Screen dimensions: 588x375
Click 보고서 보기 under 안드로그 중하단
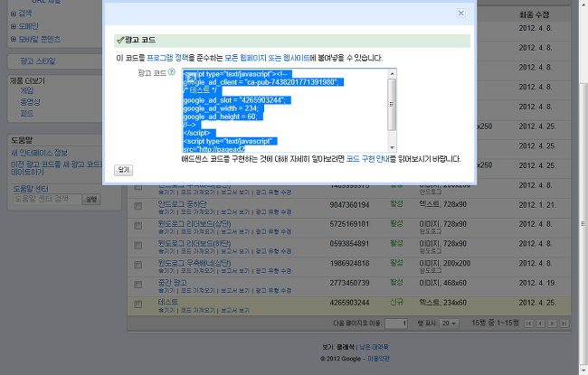coord(235,212)
